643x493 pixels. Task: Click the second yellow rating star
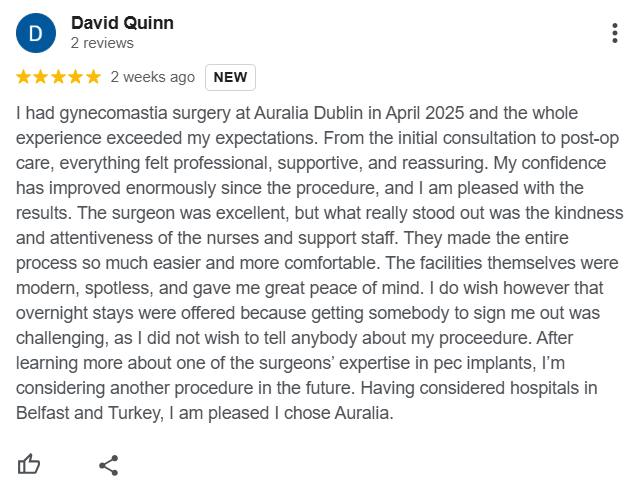tap(42, 77)
